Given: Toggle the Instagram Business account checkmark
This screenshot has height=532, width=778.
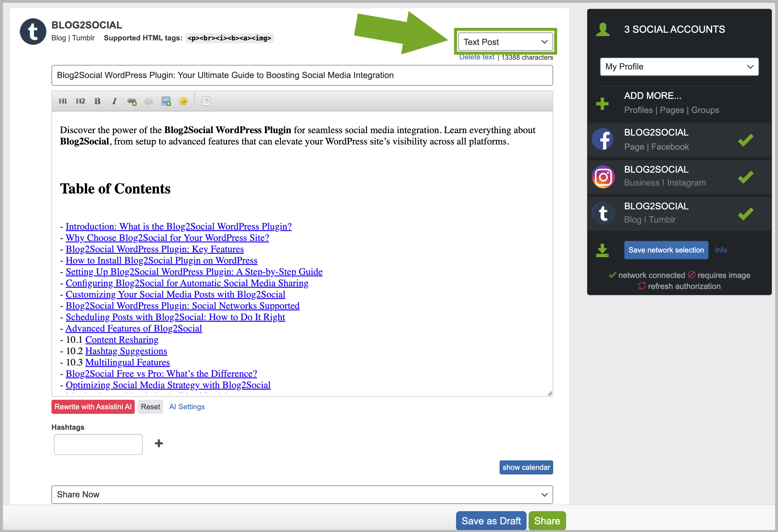Looking at the screenshot, I should pos(746,177).
